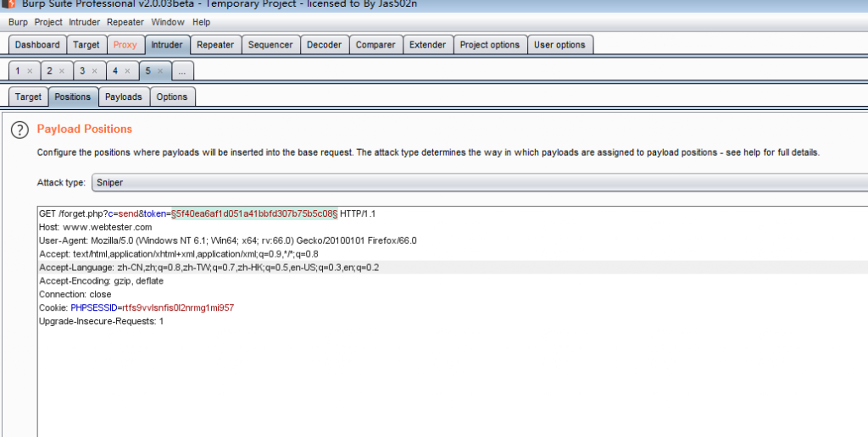868x437 pixels.
Task: Open the Positions sub-tab
Action: pos(73,97)
